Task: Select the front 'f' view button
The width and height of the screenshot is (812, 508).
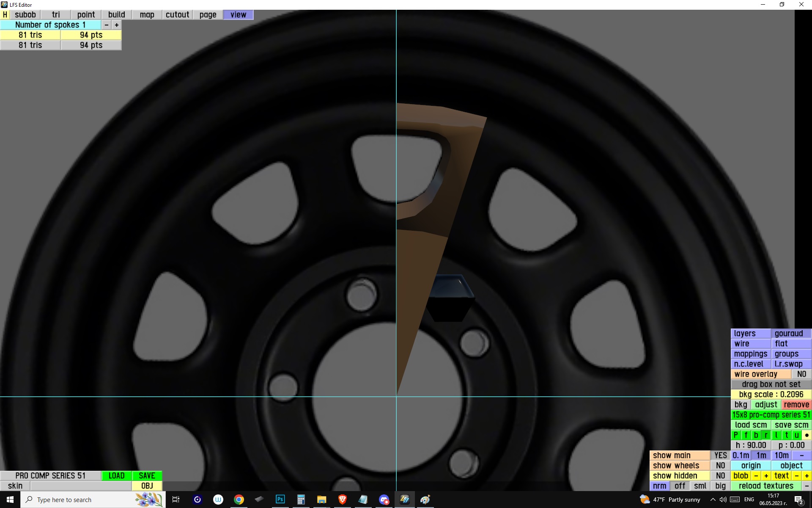Action: 746,435
